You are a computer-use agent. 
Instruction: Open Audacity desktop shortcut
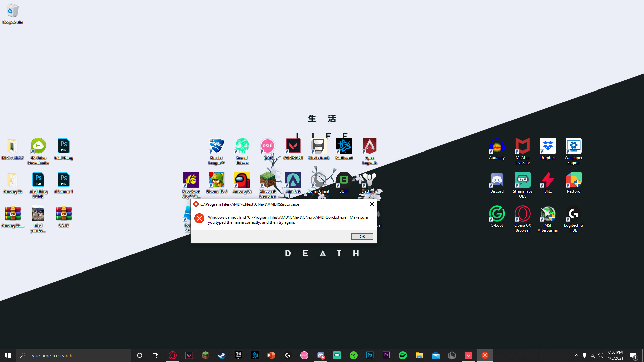pyautogui.click(x=497, y=149)
